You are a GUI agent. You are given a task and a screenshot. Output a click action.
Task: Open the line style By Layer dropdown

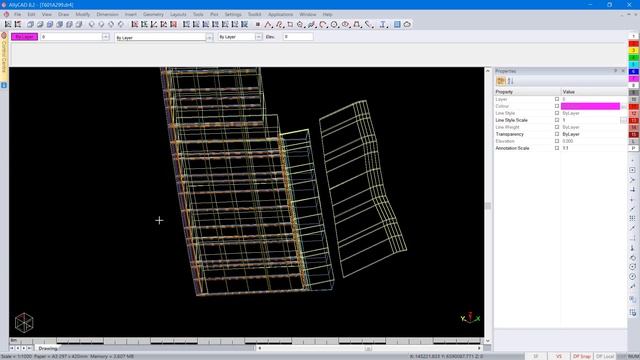point(209,37)
